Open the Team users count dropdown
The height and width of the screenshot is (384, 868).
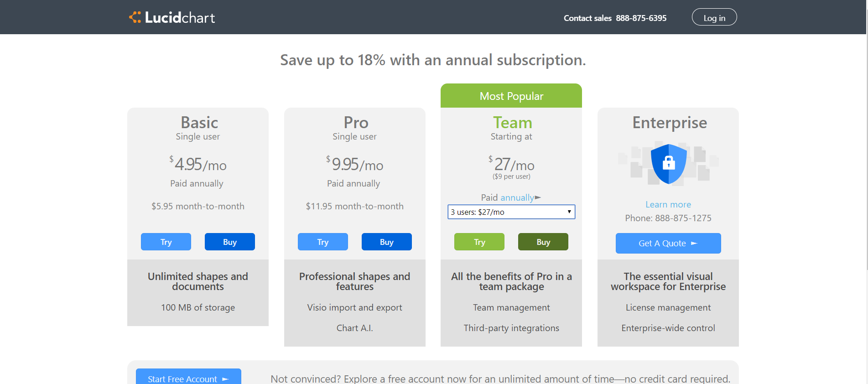point(511,212)
